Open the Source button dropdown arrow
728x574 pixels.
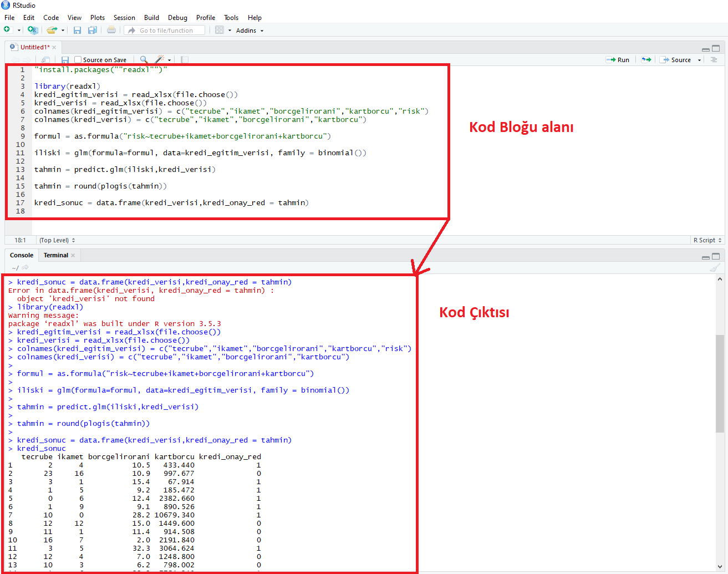pos(699,60)
